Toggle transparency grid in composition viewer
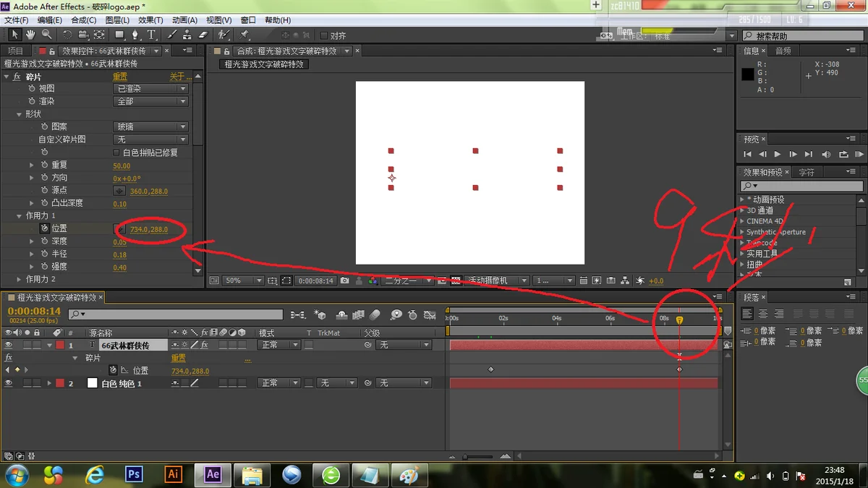 [456, 281]
